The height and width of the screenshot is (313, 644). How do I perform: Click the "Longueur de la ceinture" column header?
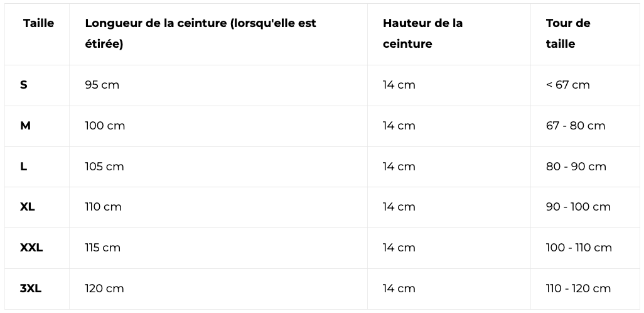200,33
